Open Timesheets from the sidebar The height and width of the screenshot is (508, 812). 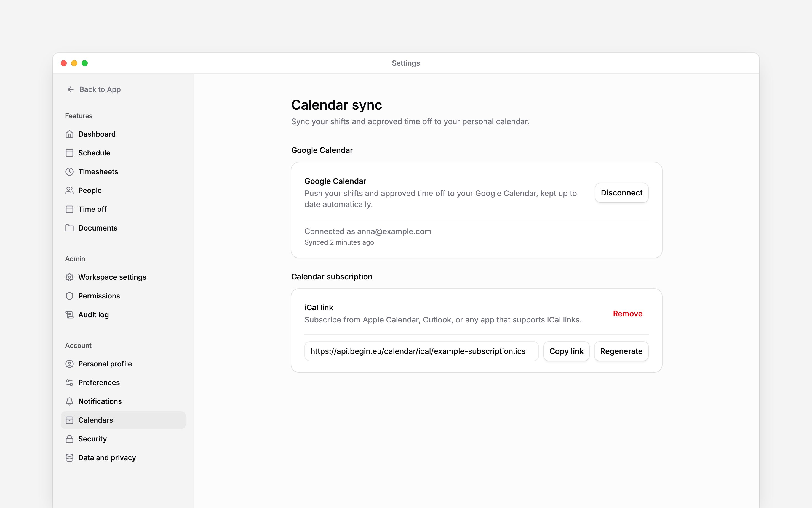123,172
